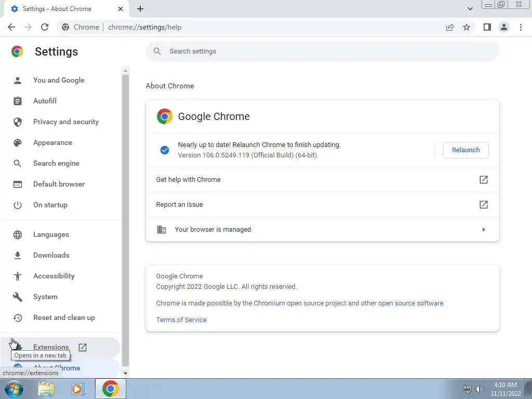
Task: Open System settings
Action: click(x=45, y=297)
